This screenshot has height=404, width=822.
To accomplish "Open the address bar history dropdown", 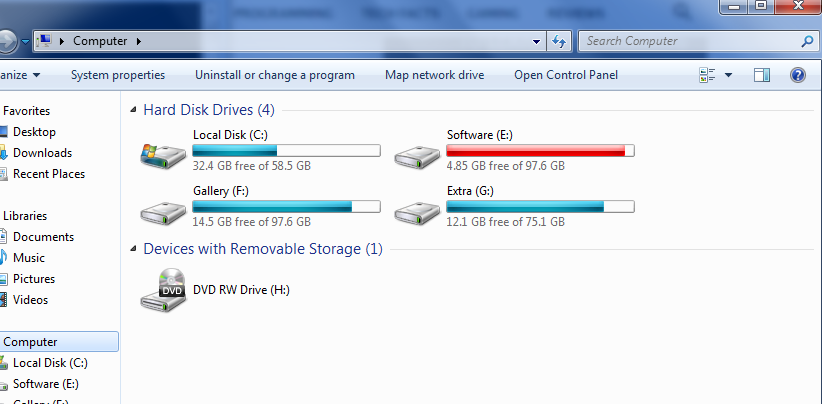I will coord(537,41).
